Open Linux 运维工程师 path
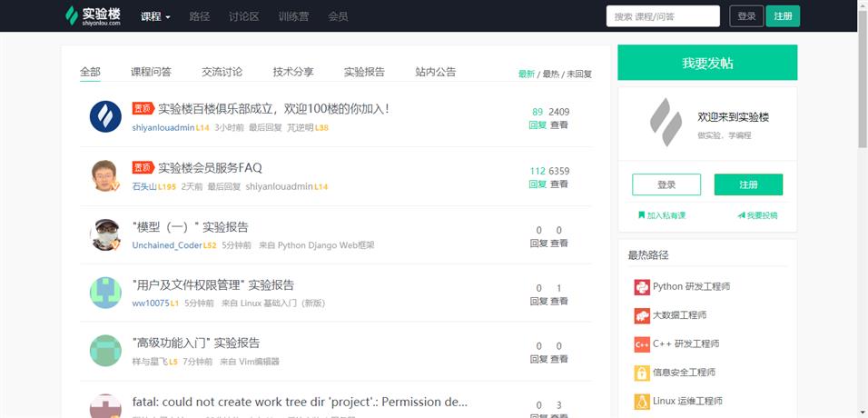The height and width of the screenshot is (418, 868). (687, 402)
